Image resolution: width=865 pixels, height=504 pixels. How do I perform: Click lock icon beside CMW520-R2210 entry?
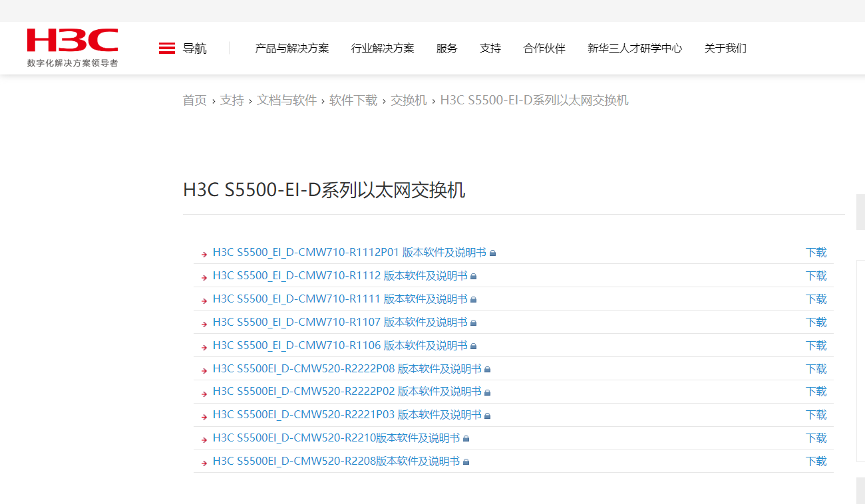point(466,439)
